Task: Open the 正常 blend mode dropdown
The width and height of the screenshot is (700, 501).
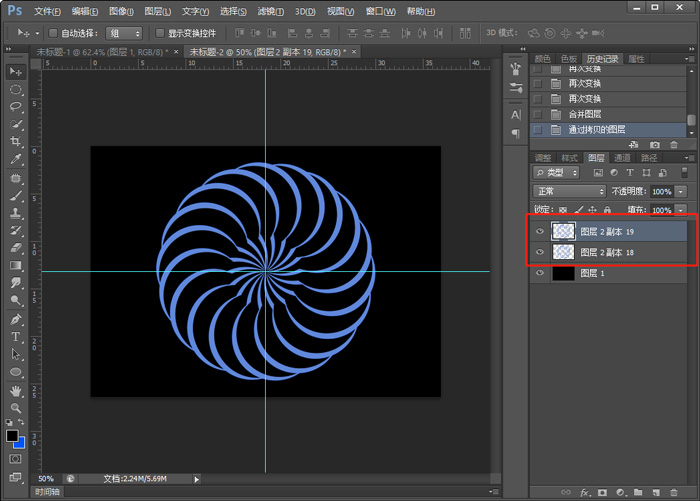Action: (569, 191)
